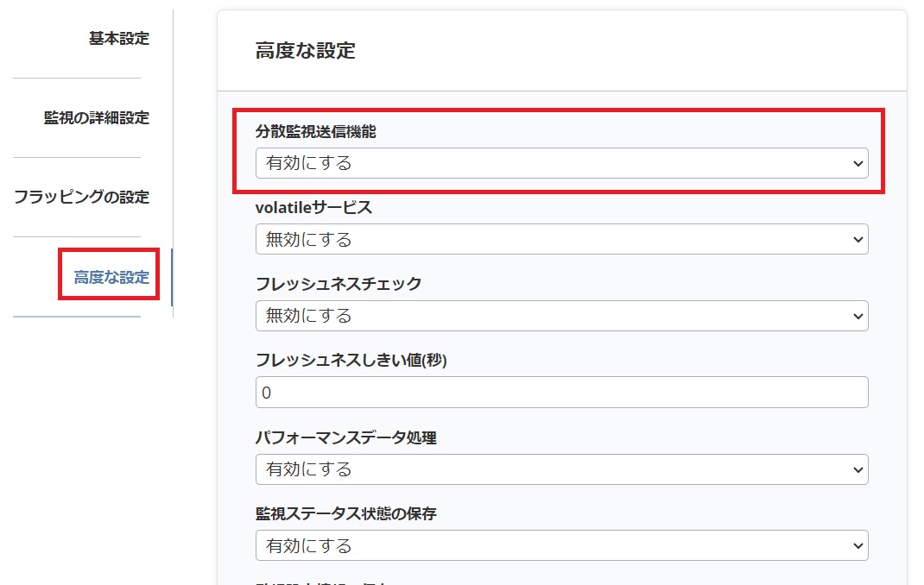Expand the chevron on パフォーマンスデータ処理 selector
This screenshot has width=924, height=585.
pyautogui.click(x=857, y=469)
